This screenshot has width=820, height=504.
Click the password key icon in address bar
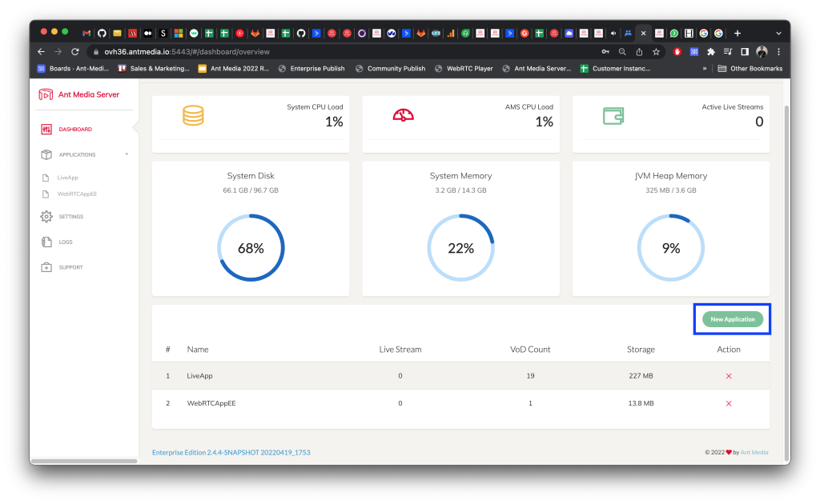coord(605,52)
